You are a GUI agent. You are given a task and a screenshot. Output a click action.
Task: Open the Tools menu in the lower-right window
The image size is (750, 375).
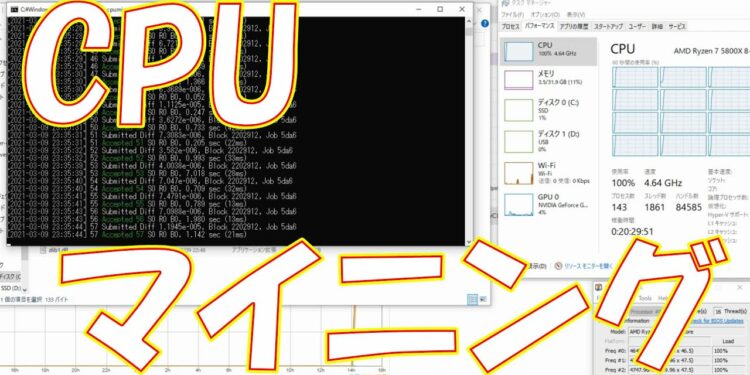[x=645, y=298]
